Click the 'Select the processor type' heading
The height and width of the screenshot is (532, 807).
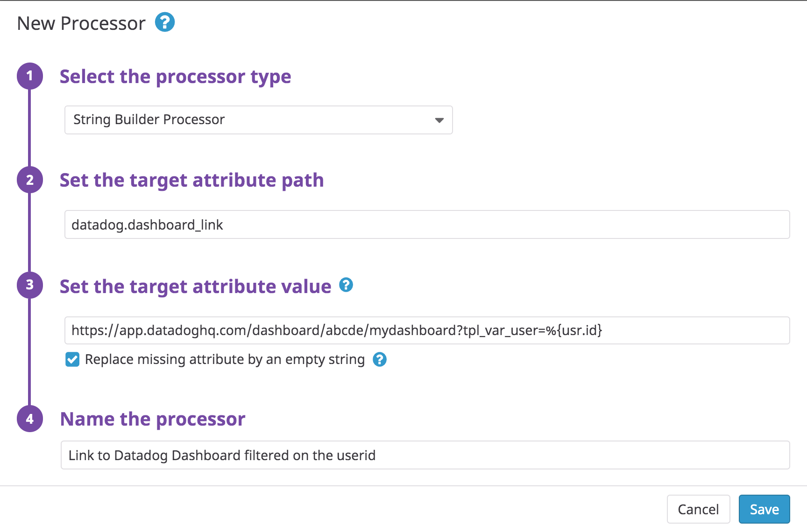(175, 77)
